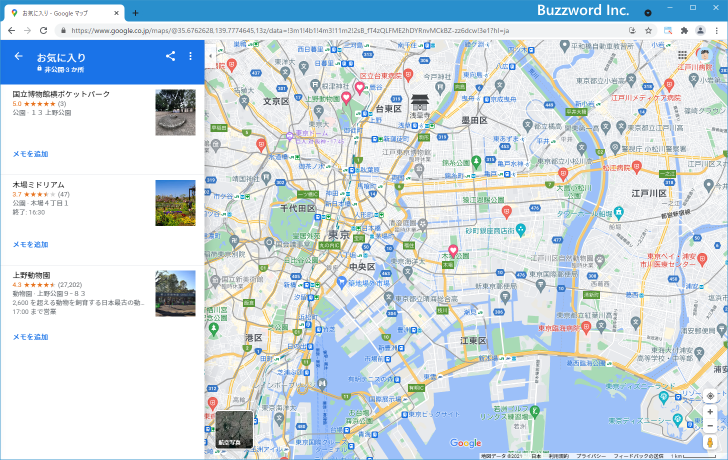
Task: Add memo to 木場ミドリアム
Action: 31,244
